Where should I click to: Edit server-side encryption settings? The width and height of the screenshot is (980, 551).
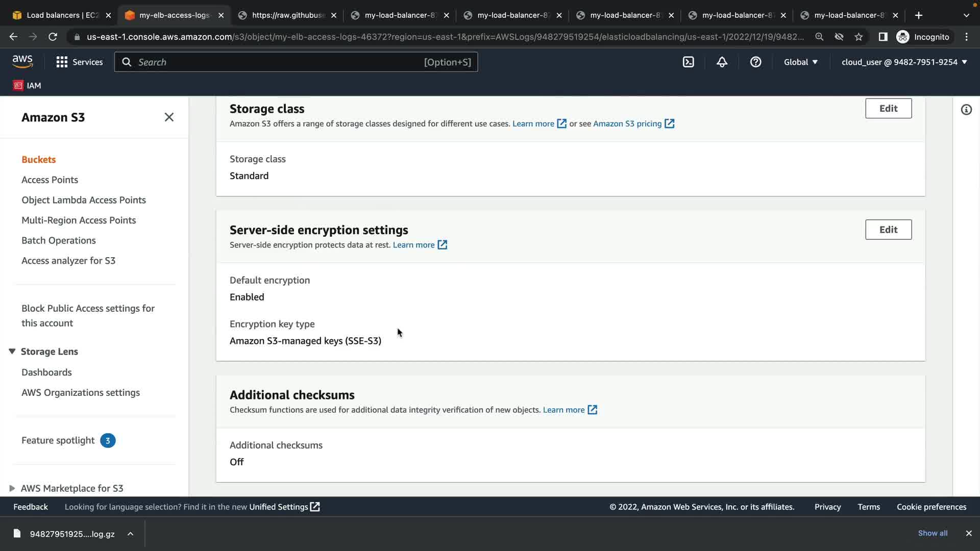click(x=888, y=230)
